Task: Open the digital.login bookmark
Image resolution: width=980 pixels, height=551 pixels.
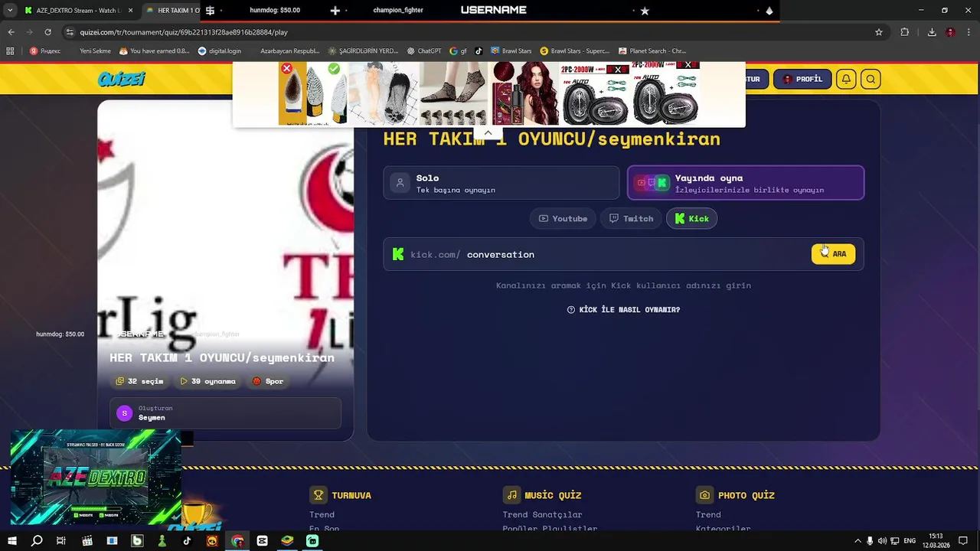Action: pyautogui.click(x=220, y=51)
